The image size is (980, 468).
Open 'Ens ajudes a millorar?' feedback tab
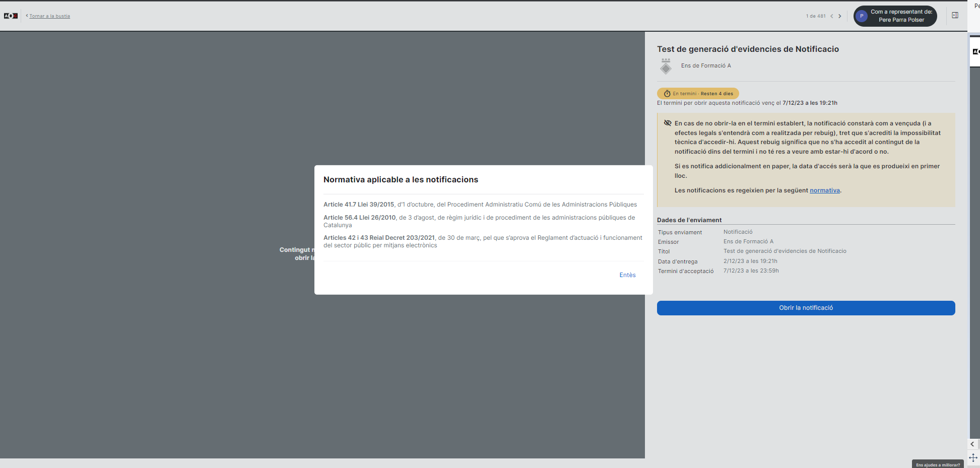tap(938, 464)
